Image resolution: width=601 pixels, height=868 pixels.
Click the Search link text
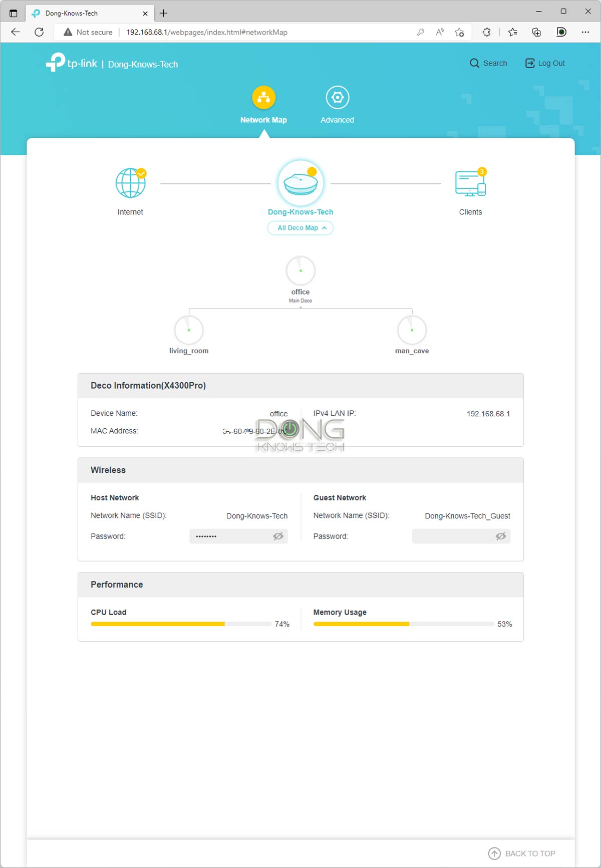tap(495, 63)
